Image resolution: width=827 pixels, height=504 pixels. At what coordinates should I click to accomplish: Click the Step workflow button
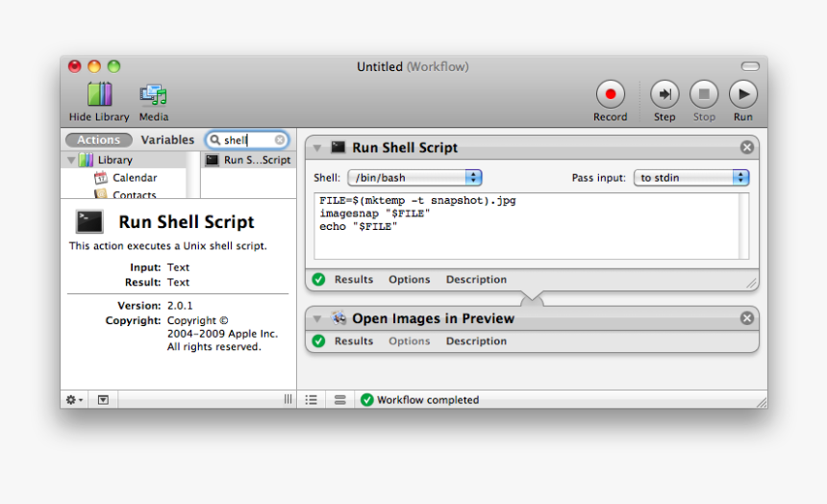click(x=664, y=94)
